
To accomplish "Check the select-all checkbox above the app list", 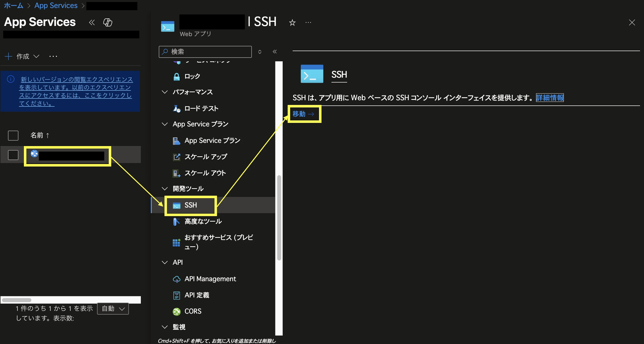I will (13, 135).
